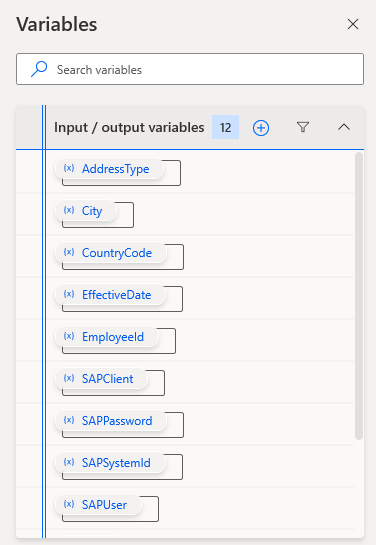
Task: Select the SAPUser variable
Action: point(98,505)
